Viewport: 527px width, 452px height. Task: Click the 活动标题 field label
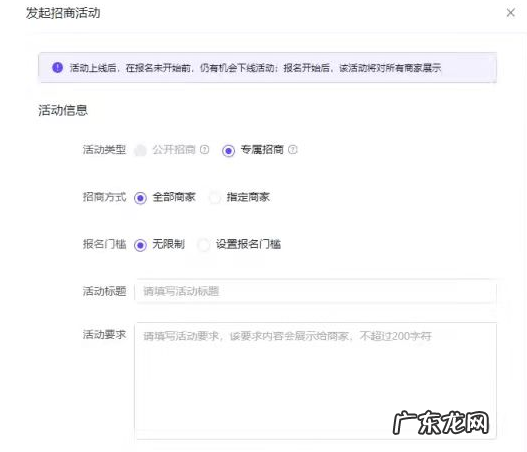pos(105,291)
